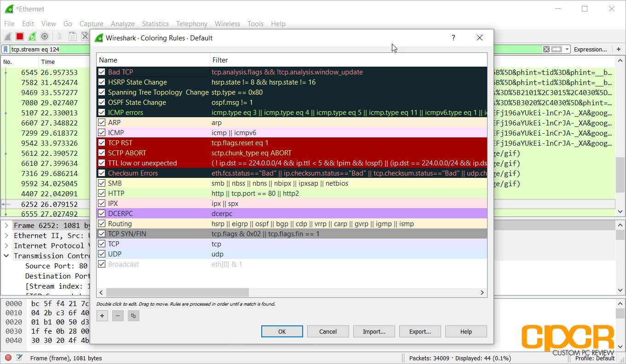Click the close capture file toolbar icon
The height and width of the screenshot is (364, 626).
85,36
